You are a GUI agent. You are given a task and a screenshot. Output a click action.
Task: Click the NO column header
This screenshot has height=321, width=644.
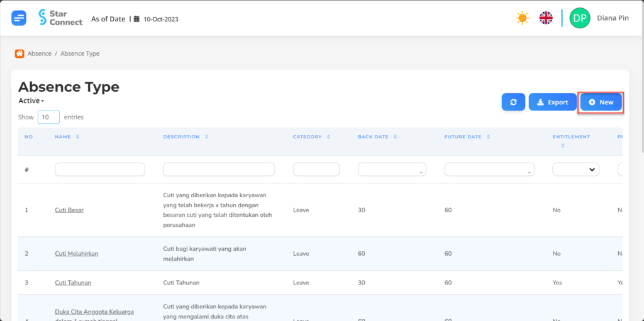28,137
